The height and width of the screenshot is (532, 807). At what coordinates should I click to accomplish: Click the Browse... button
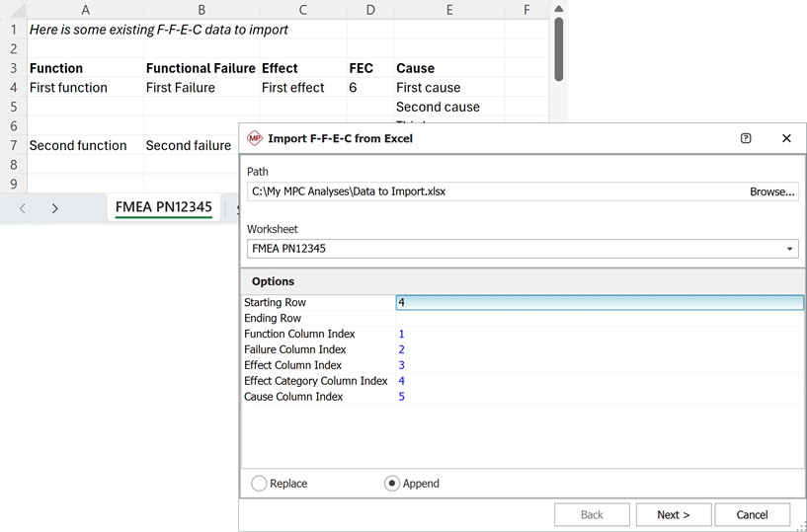[x=771, y=191]
